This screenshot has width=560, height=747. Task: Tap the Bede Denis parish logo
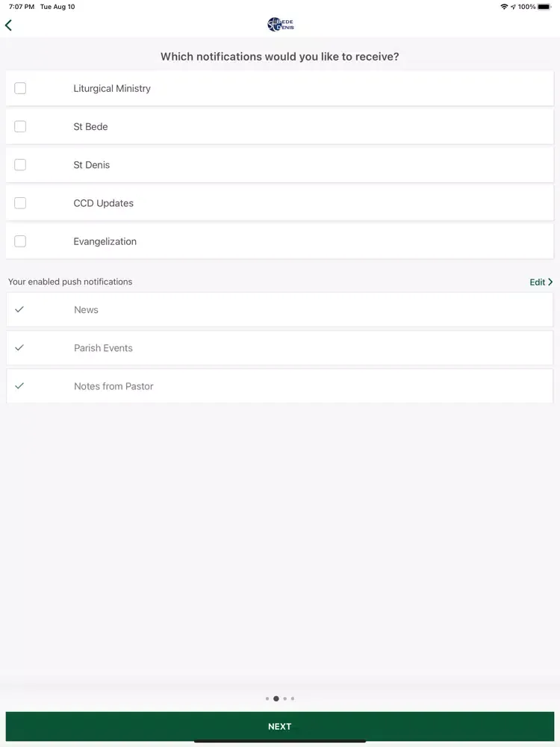pos(280,25)
